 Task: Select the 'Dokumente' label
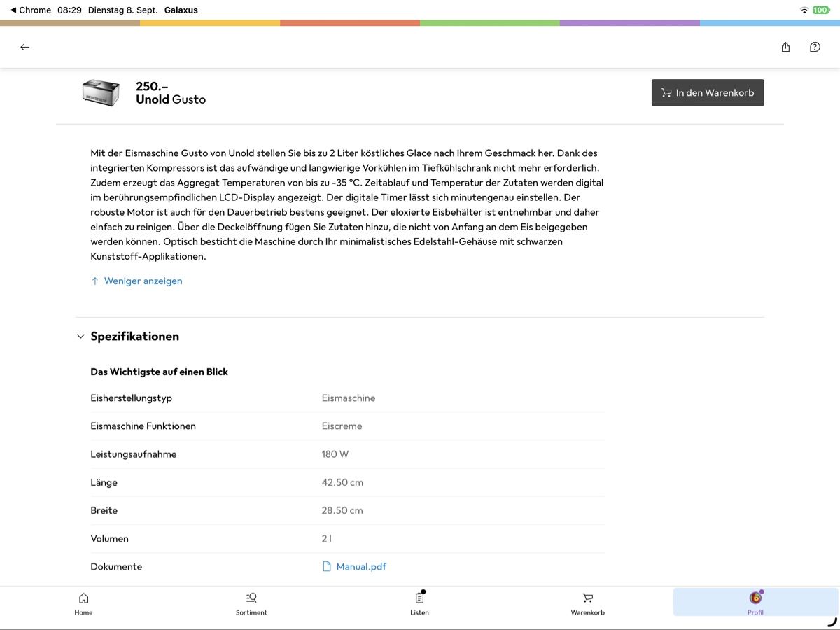coord(116,566)
